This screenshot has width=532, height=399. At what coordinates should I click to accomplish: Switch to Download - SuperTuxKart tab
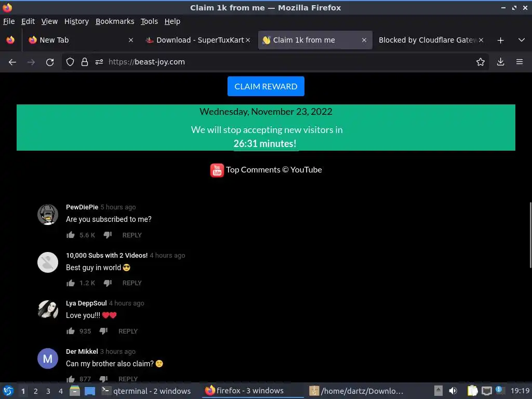pos(198,40)
